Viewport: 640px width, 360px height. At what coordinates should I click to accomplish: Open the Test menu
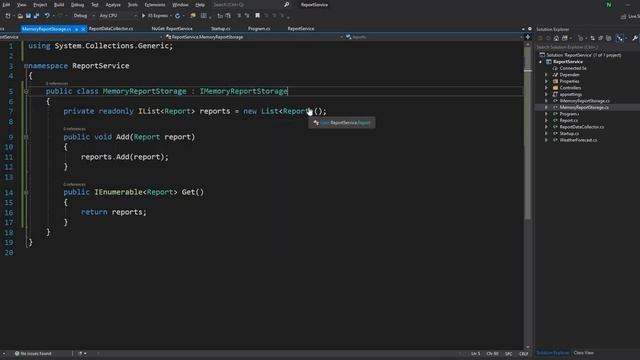pos(95,4)
